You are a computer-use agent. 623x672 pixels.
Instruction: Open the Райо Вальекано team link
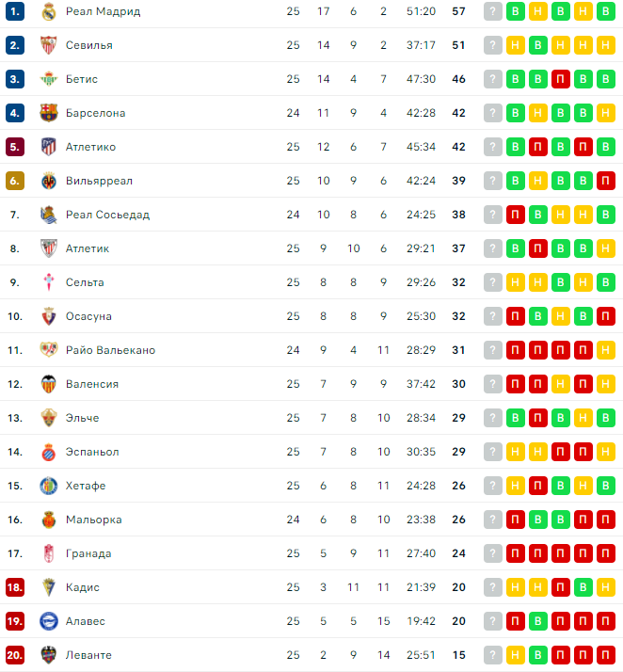(110, 350)
